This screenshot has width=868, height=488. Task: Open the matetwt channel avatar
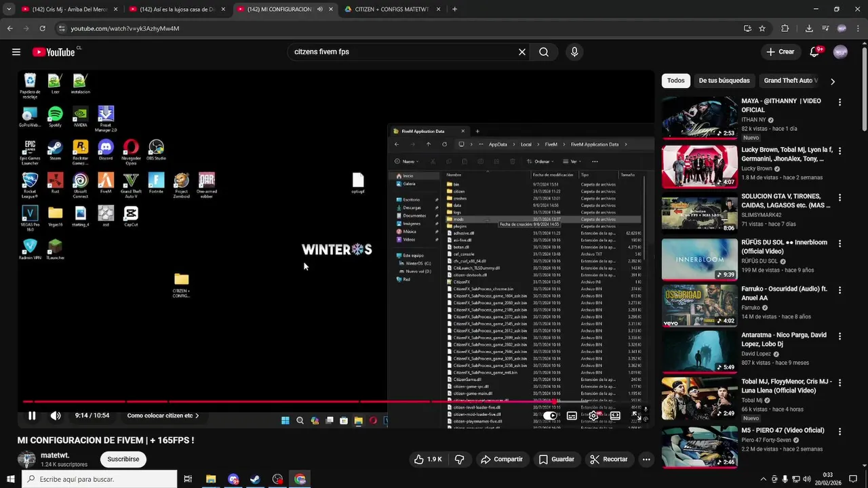26,459
